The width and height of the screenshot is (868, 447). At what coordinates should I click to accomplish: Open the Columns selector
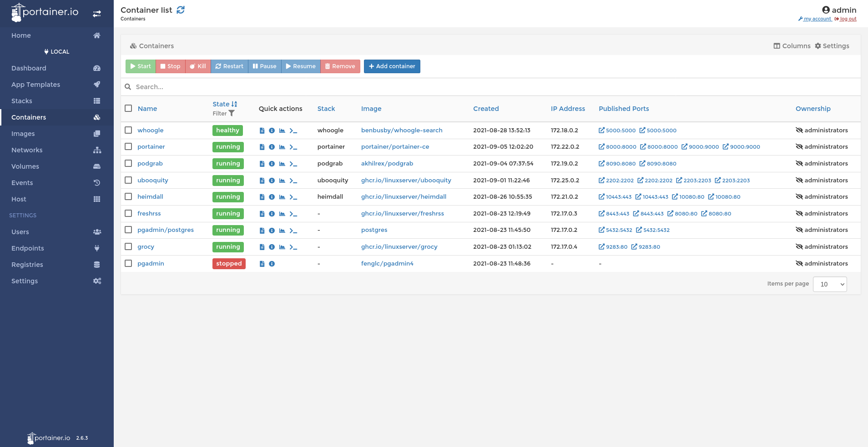point(792,46)
